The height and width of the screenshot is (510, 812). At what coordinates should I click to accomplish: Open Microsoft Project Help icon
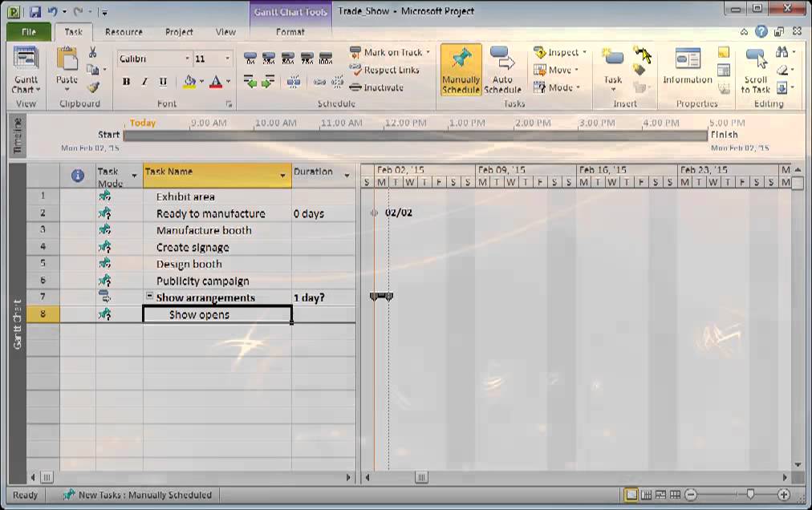point(761,32)
